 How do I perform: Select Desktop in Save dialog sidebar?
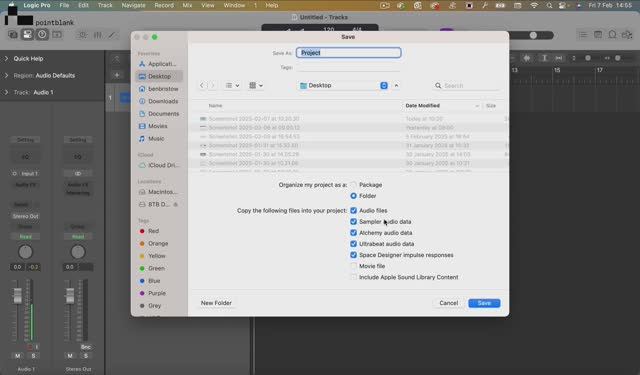(x=159, y=76)
